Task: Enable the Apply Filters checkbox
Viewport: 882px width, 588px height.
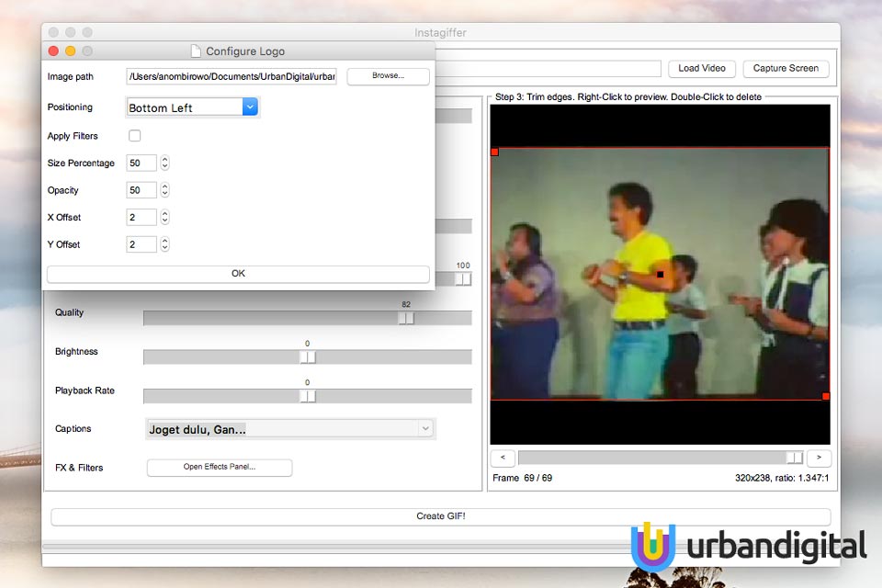Action: (134, 136)
